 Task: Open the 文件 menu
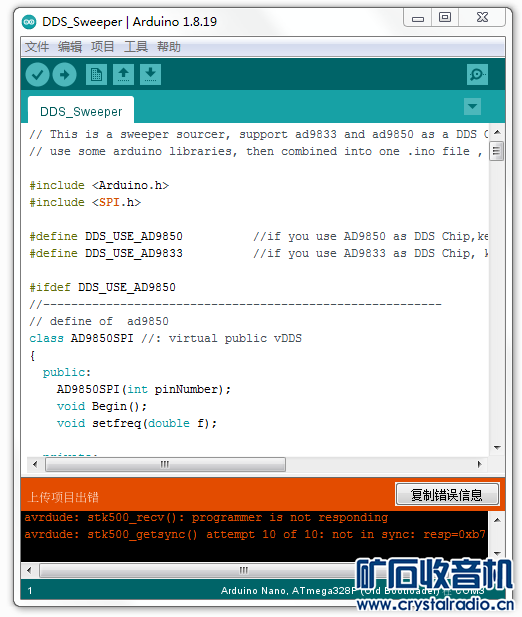tap(37, 47)
